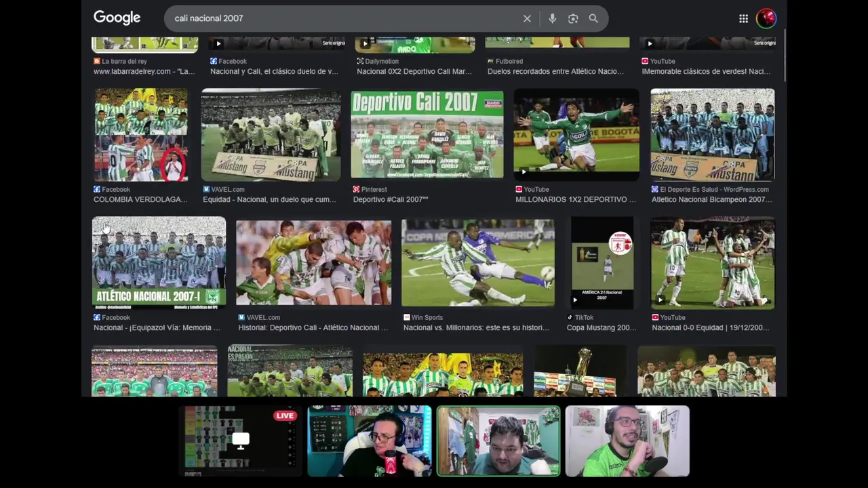Click 'Futbolred' source label

point(505,61)
